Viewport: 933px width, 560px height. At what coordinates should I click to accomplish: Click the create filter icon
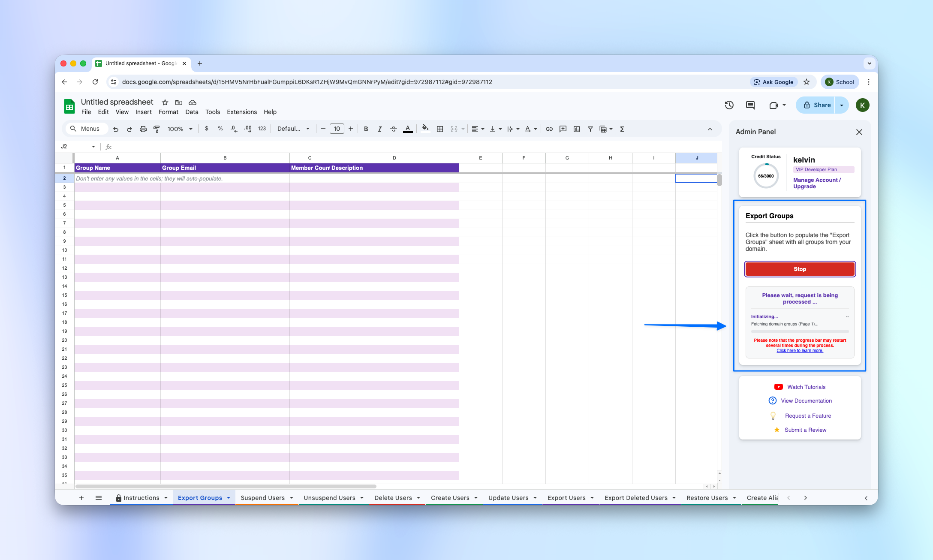coord(590,129)
